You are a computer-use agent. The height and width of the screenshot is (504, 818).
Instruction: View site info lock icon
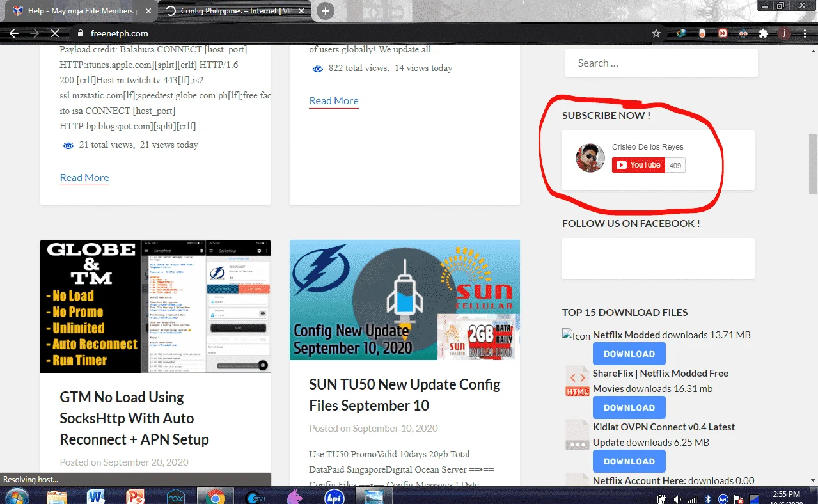tap(80, 33)
